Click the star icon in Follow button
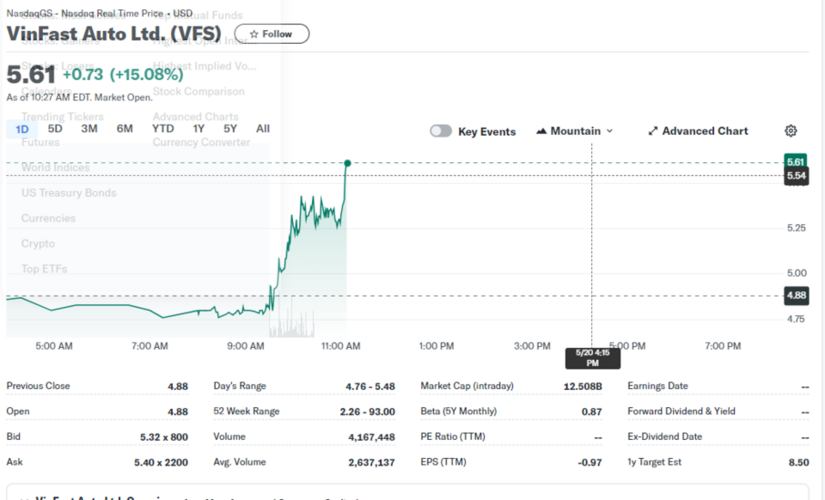This screenshot has height=500, width=825. click(254, 34)
